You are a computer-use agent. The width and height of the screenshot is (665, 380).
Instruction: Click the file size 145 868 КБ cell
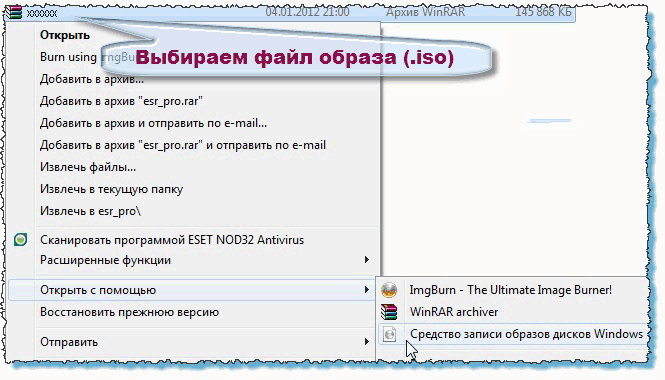[x=543, y=12]
